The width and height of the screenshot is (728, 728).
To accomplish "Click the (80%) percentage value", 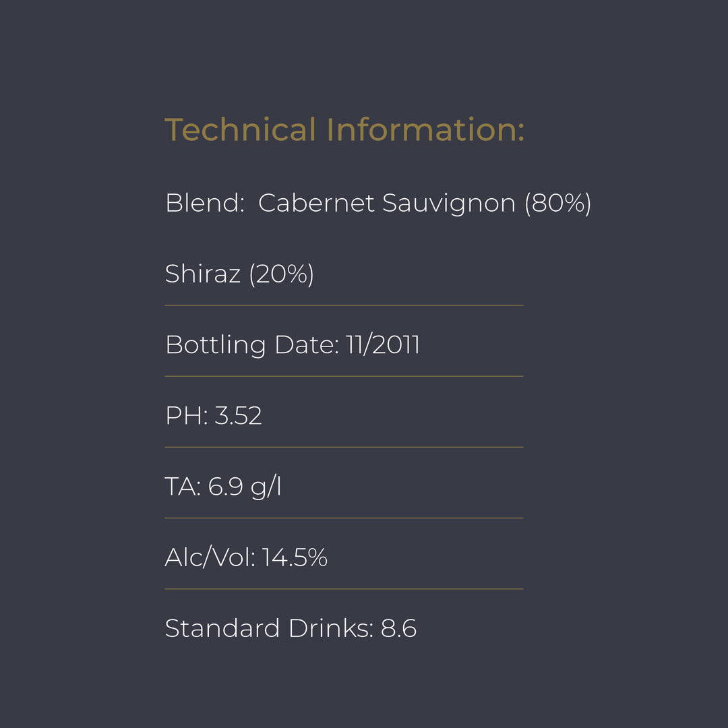I will point(557,202).
